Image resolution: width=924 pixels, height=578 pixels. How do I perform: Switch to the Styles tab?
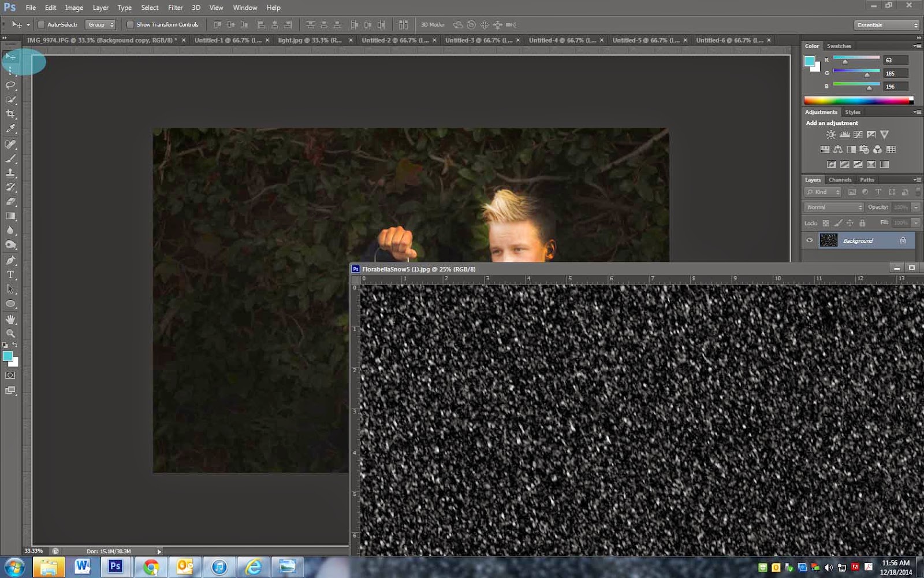point(852,112)
